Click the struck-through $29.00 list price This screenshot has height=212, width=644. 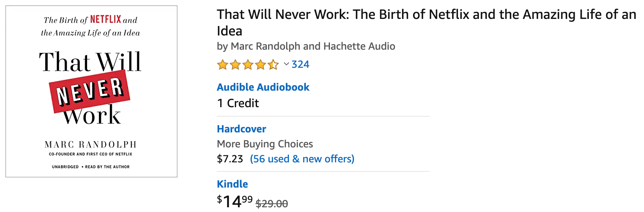point(272,204)
